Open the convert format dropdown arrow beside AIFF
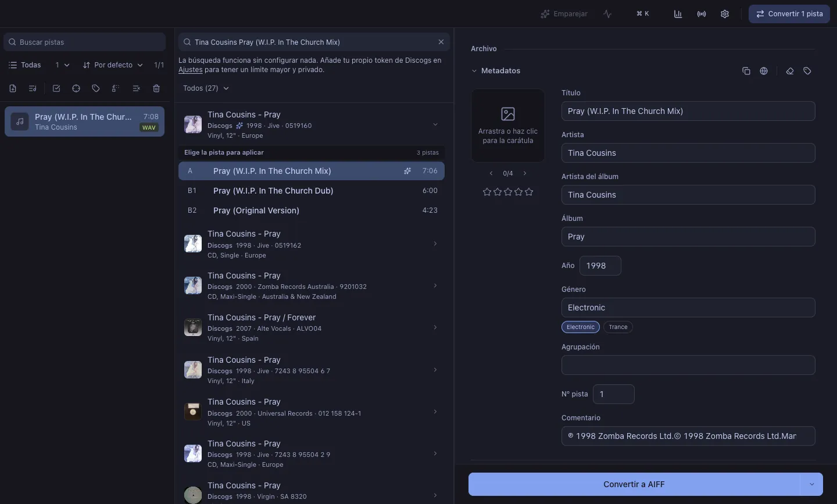837x504 pixels. tap(812, 484)
